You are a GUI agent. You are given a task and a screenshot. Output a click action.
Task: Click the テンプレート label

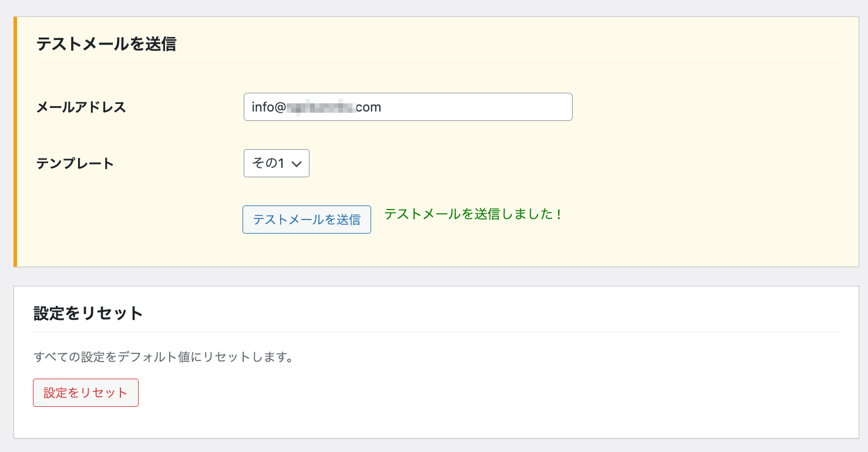74,163
